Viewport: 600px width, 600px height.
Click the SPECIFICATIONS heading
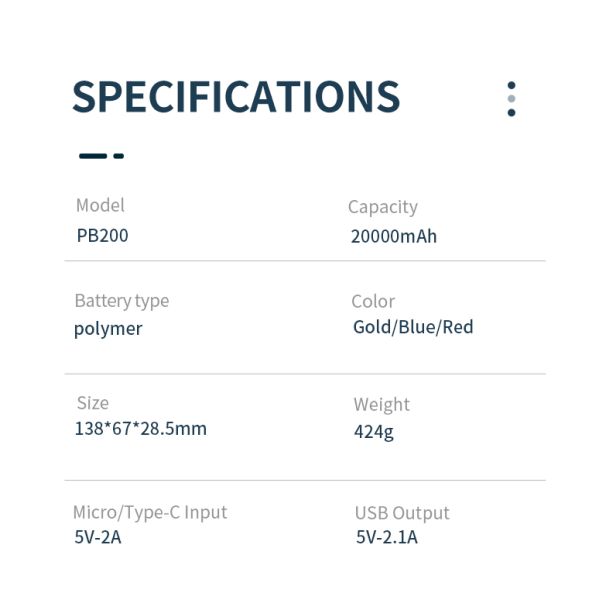236,97
